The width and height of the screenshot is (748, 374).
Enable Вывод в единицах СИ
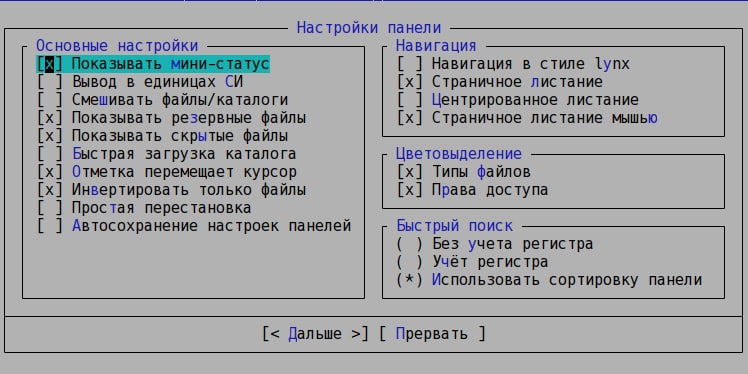[140, 82]
